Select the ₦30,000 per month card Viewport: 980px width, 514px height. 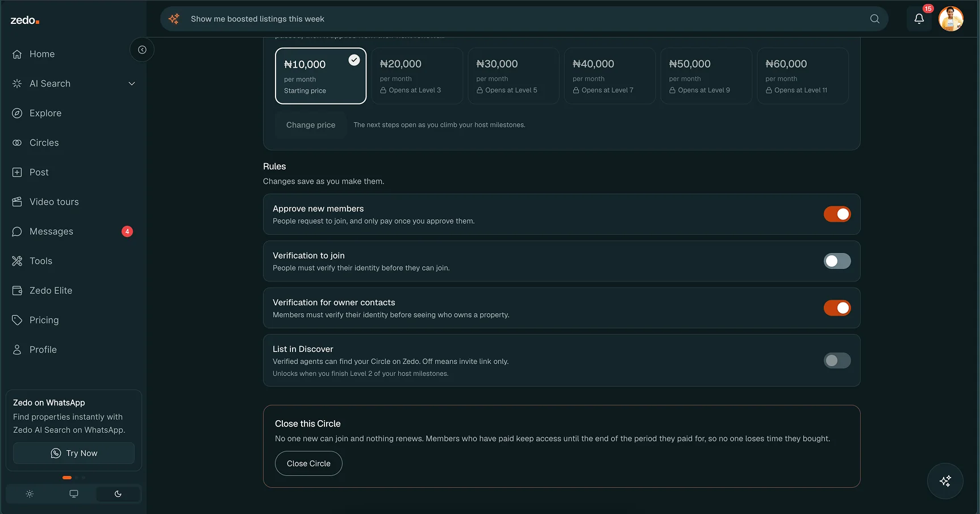click(514, 76)
